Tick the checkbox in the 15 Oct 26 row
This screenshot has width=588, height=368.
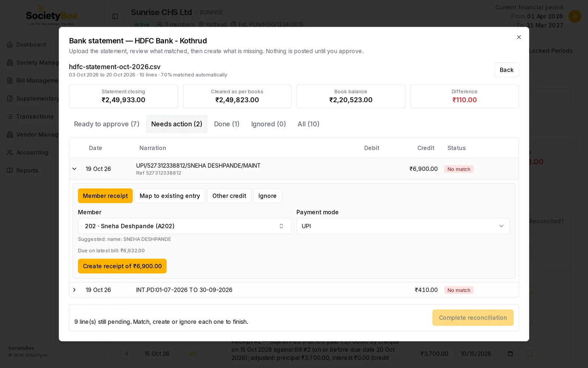click(x=529, y=353)
